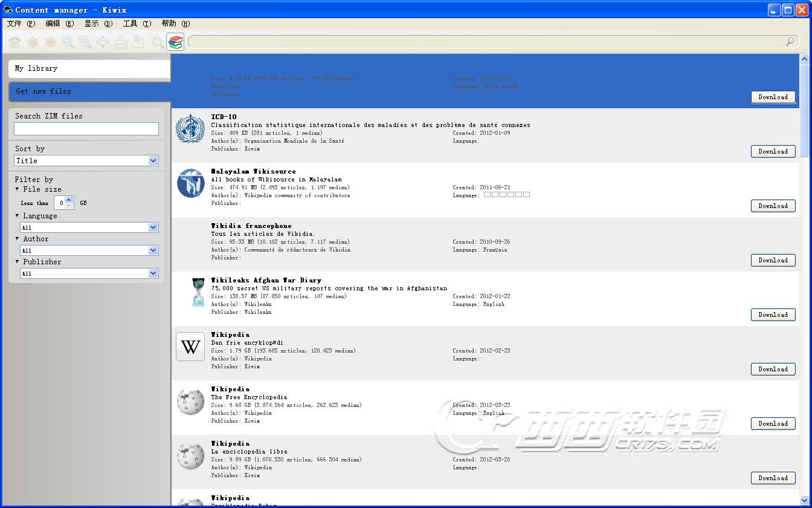Download Wikipedia The Free Encyclopedia
The image size is (812, 508).
[773, 423]
